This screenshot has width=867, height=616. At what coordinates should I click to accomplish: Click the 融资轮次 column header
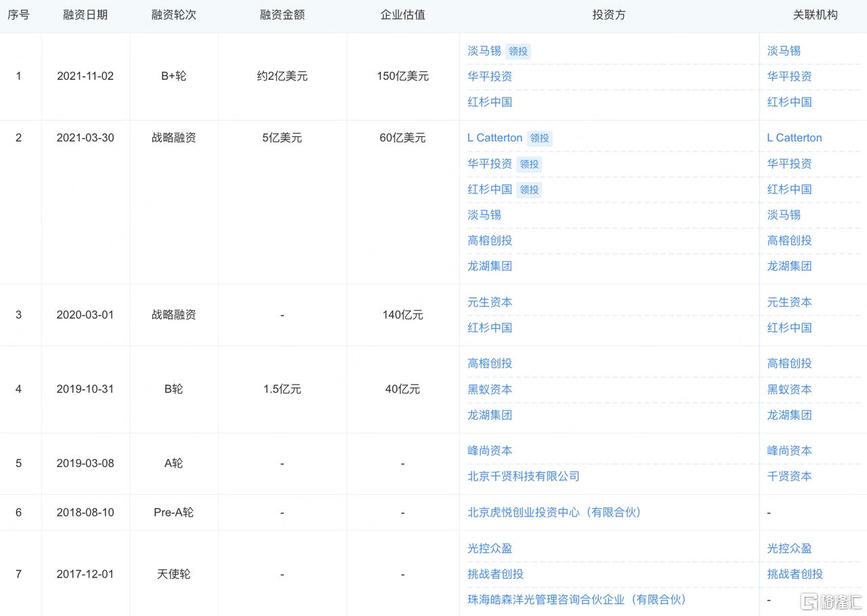[173, 15]
